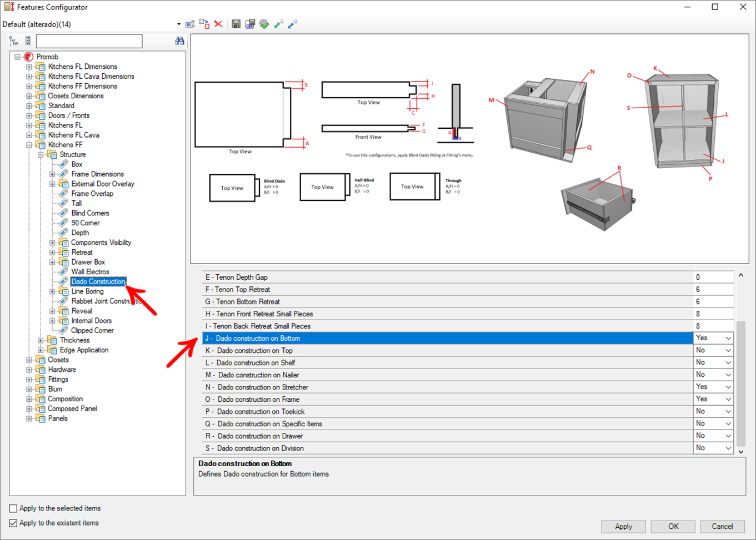Click the floppy disk save icon
This screenshot has height=540, width=756.
click(236, 24)
